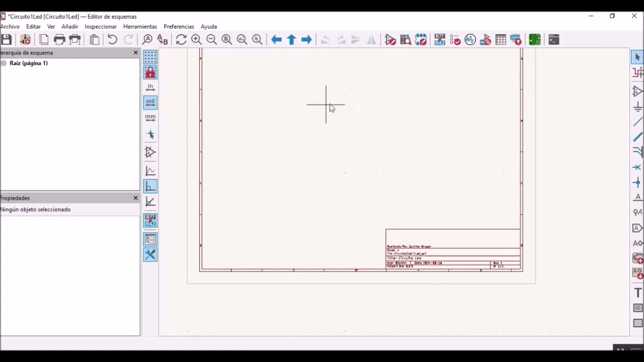Switch units to mils
Viewport: 644px width, 362px height.
150,103
